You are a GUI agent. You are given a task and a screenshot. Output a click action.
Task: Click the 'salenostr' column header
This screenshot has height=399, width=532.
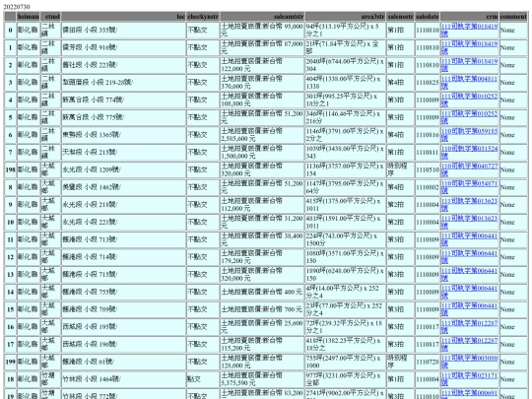[400, 17]
